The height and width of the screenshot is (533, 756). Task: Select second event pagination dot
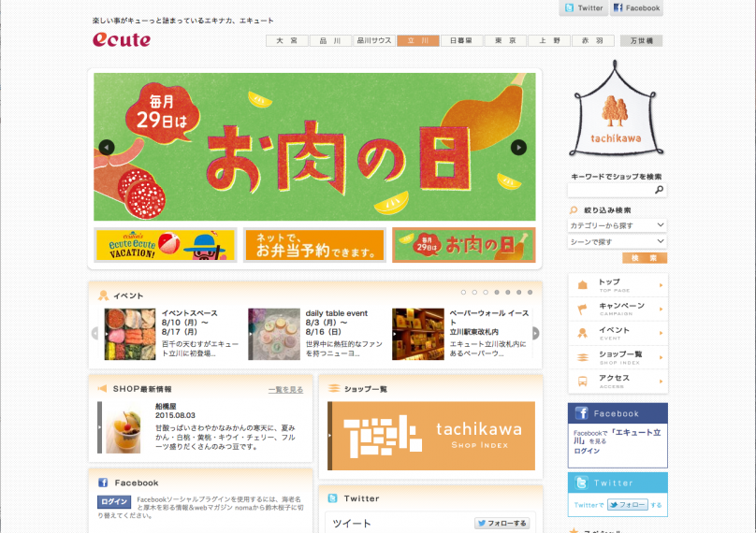[x=474, y=292]
